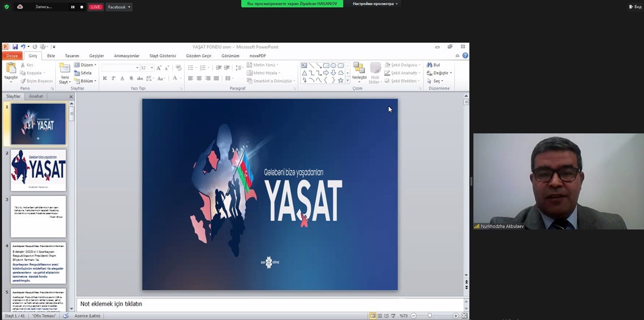Apply italic formatting with the T button
The width and height of the screenshot is (644, 320).
114,78
